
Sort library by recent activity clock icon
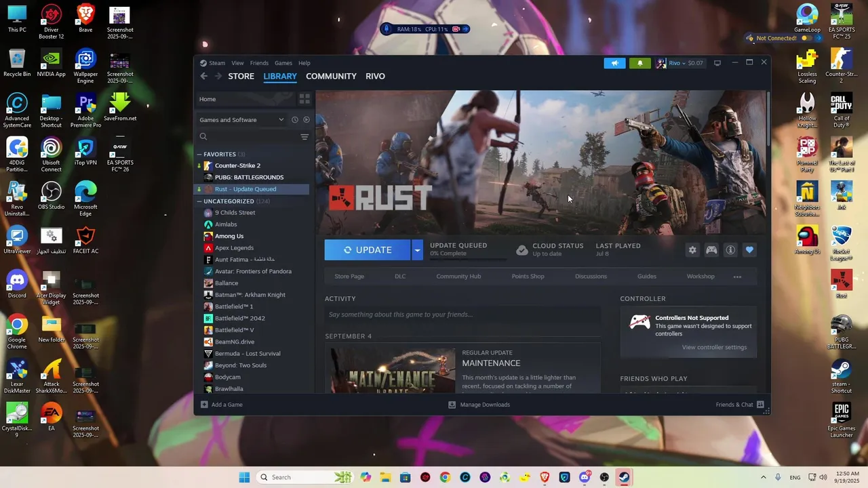point(295,120)
